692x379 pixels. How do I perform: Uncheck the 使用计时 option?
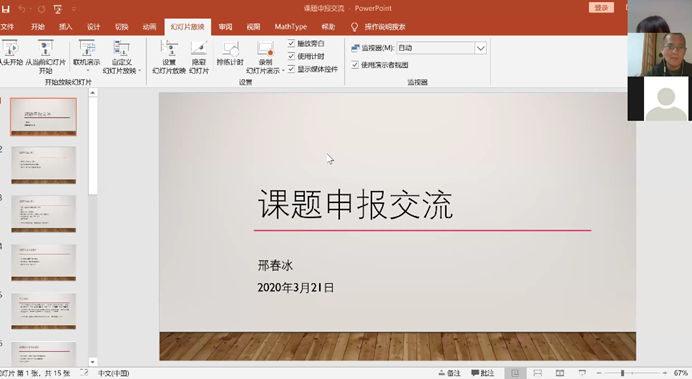pos(291,56)
